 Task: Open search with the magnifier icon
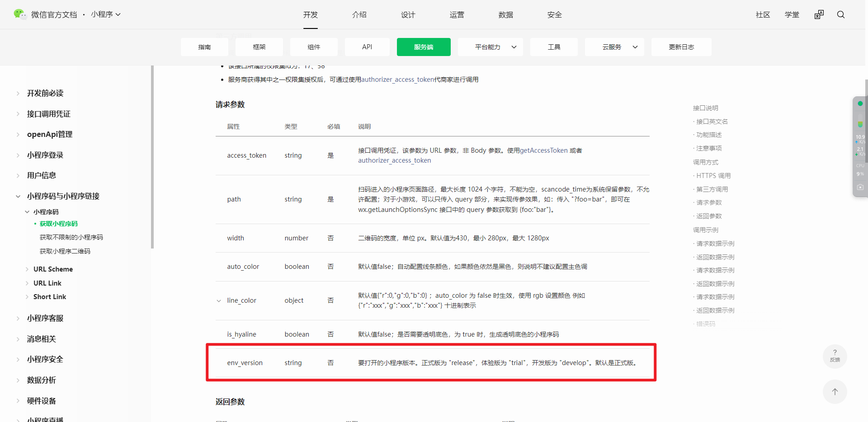pos(841,14)
